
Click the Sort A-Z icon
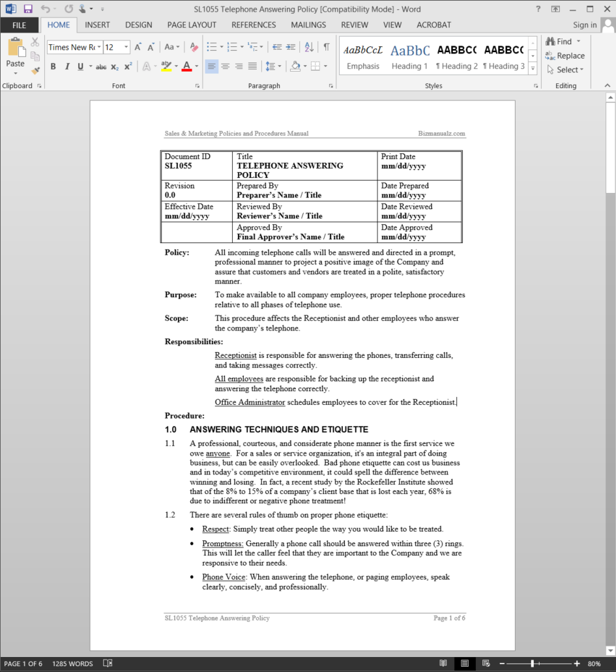[x=309, y=47]
